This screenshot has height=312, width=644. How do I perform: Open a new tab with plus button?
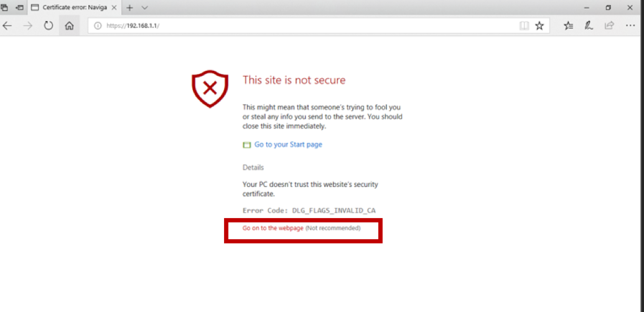129,7
